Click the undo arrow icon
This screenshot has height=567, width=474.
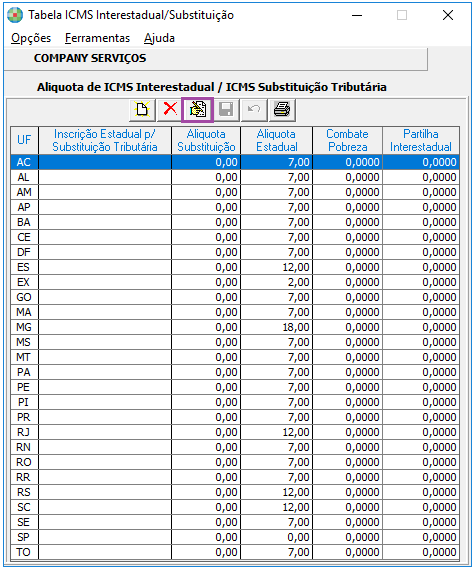[x=254, y=110]
